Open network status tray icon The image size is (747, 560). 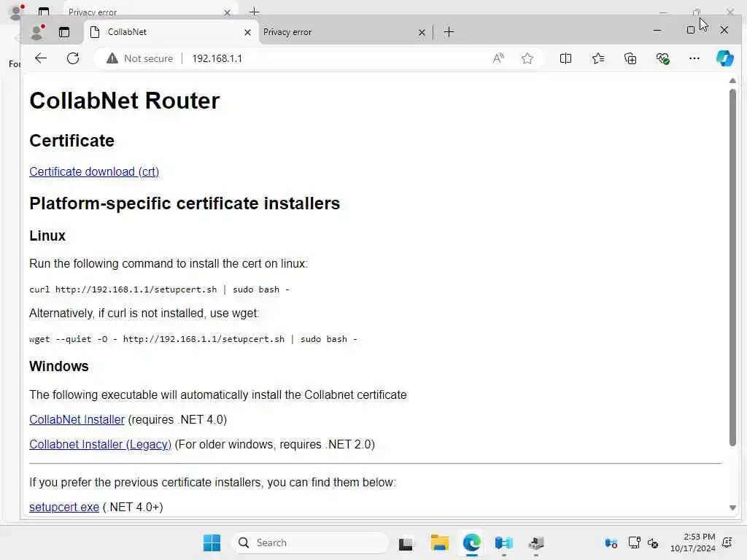tap(634, 542)
